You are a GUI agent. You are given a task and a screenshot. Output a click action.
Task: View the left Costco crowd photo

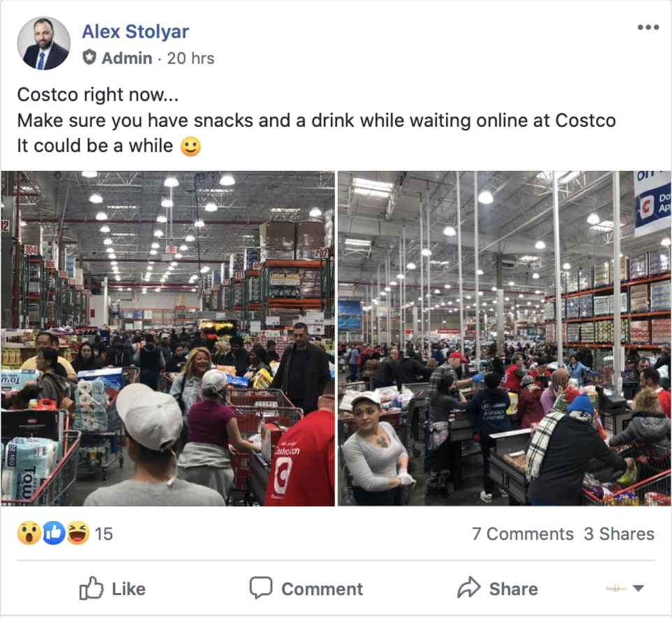(x=168, y=338)
